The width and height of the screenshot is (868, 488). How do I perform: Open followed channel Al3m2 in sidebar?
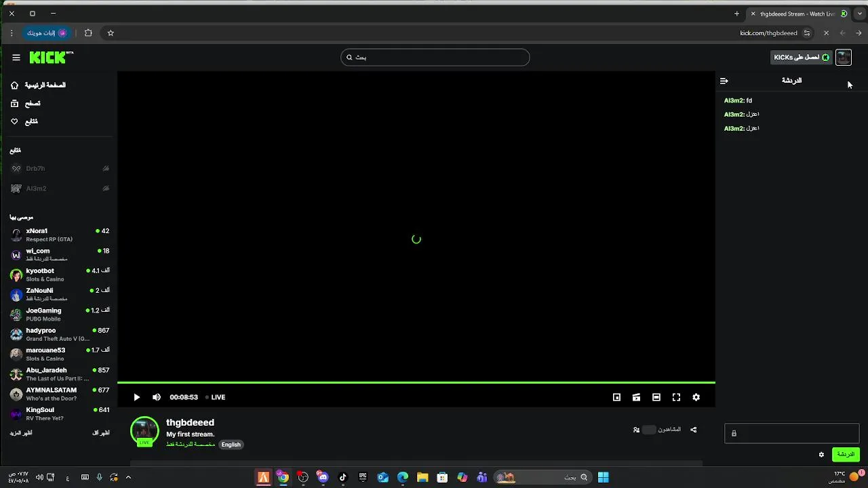click(60, 188)
